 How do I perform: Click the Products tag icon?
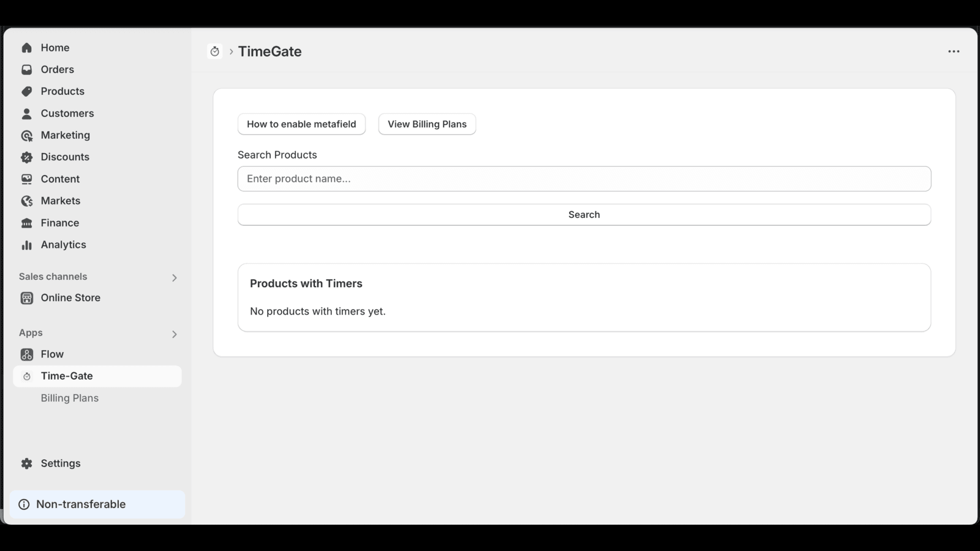[26, 91]
